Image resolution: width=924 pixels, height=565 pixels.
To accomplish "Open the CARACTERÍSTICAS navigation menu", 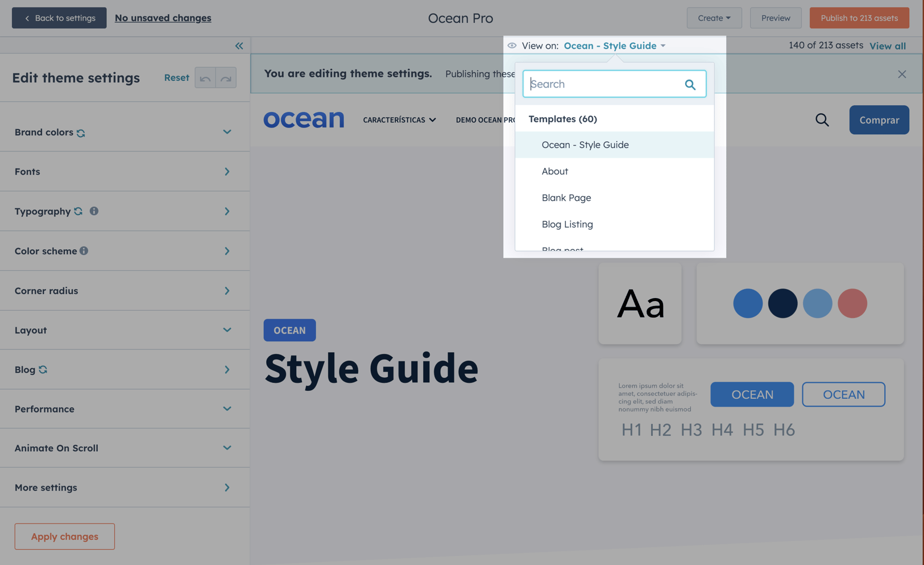I will 399,119.
